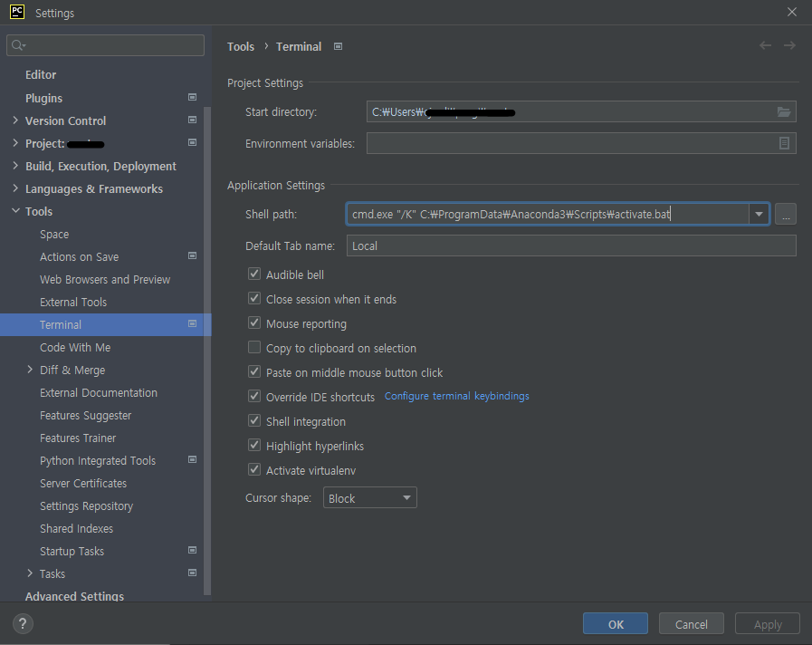Click the ellipsis browse button beside Shell path

click(786, 215)
